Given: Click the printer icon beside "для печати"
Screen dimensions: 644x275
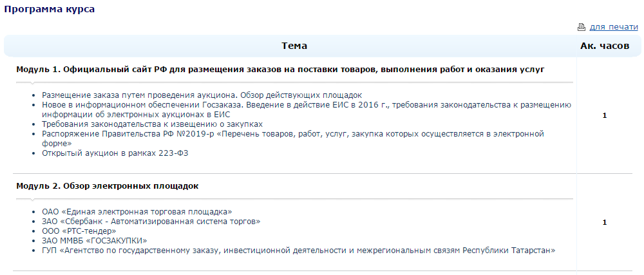Looking at the screenshot, I should 582,27.
